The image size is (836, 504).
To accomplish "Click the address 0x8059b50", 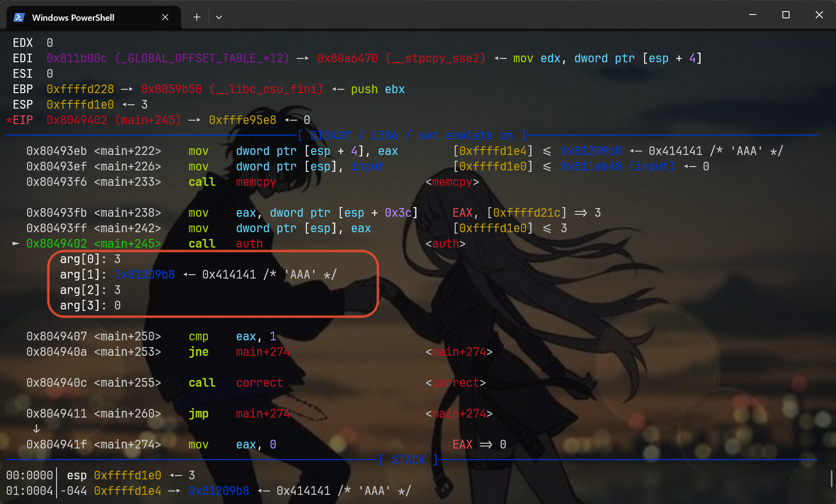I will pyautogui.click(x=172, y=89).
